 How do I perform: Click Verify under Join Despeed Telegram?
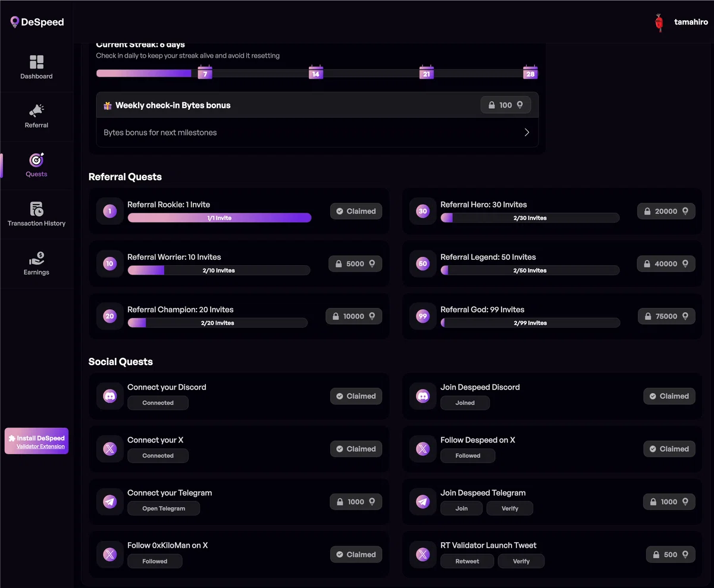click(510, 508)
